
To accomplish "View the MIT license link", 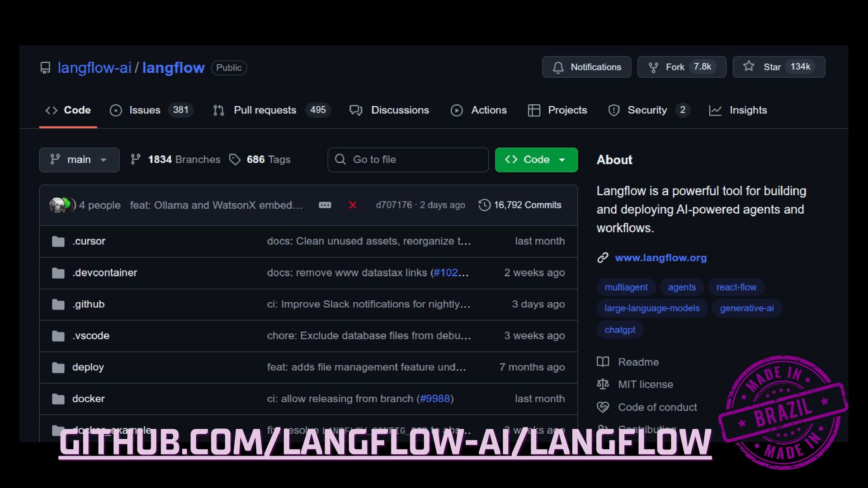I will 645,385.
